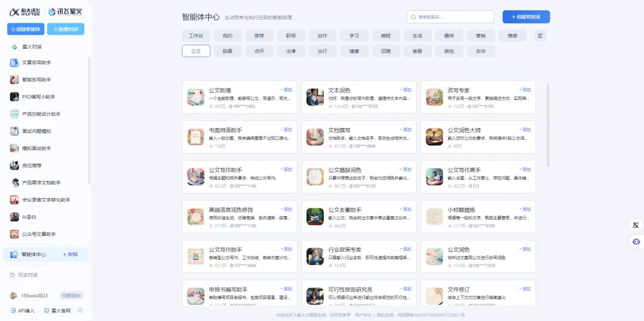The image size is (644, 321).
Task: Open 文章改写助手 icon in sidebar
Action: [x=14, y=63]
